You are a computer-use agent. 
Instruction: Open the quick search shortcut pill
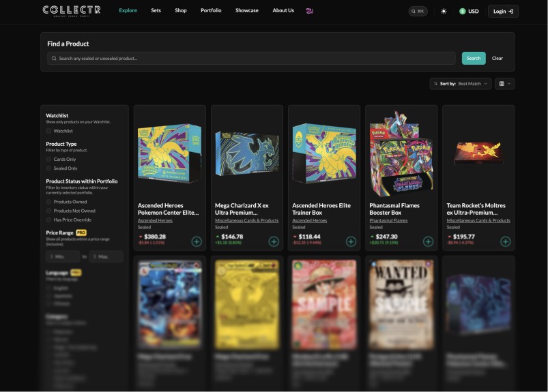(x=418, y=11)
